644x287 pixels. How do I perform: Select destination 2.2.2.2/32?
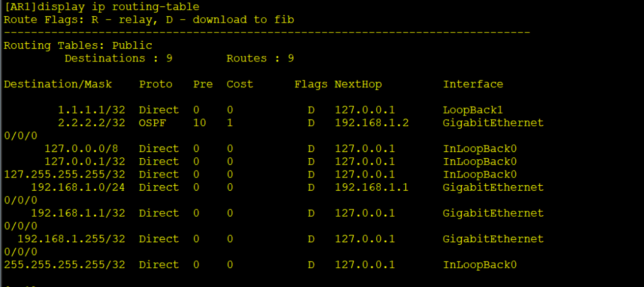click(x=91, y=122)
